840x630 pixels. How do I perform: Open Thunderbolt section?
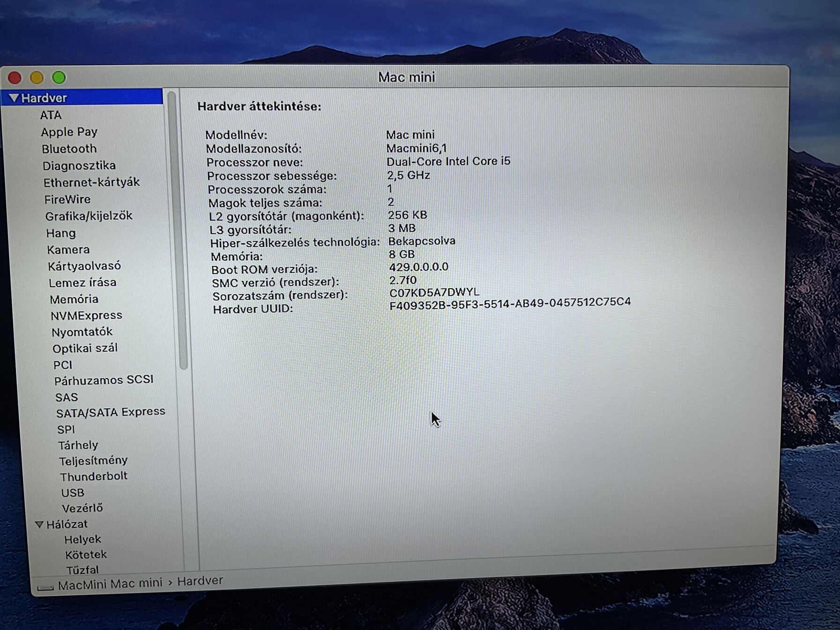click(94, 476)
